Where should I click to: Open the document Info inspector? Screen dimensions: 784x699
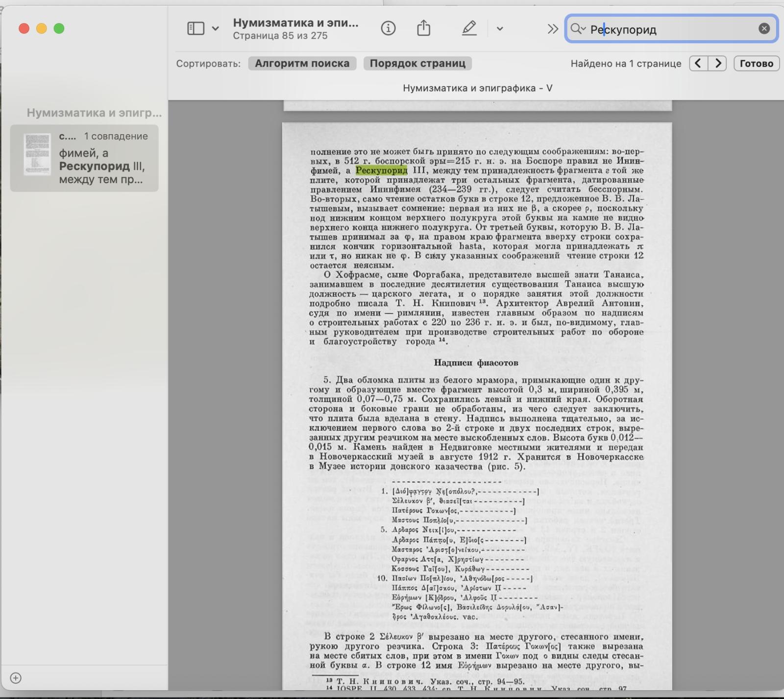388,28
